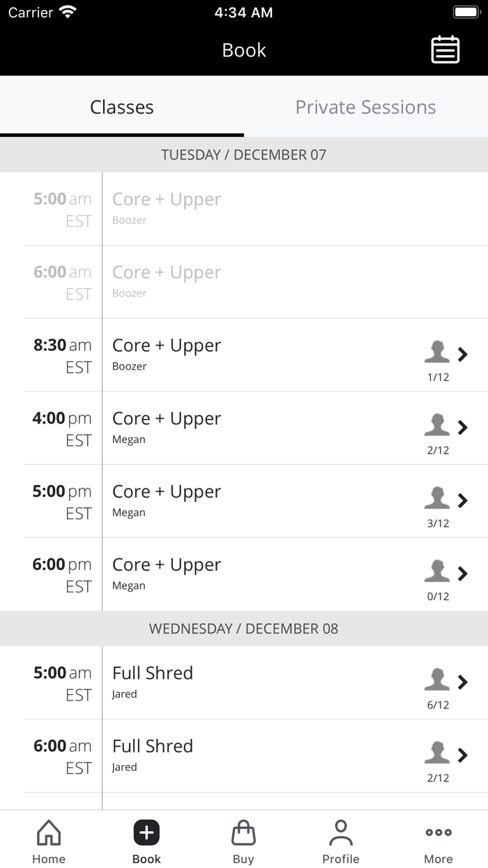Select the greyed-out 5:00 am Boozer class
This screenshot has width=488, height=868.
pos(167,200)
